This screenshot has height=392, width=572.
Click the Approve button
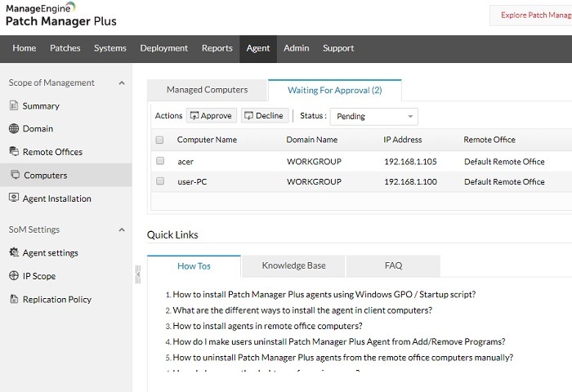(211, 116)
